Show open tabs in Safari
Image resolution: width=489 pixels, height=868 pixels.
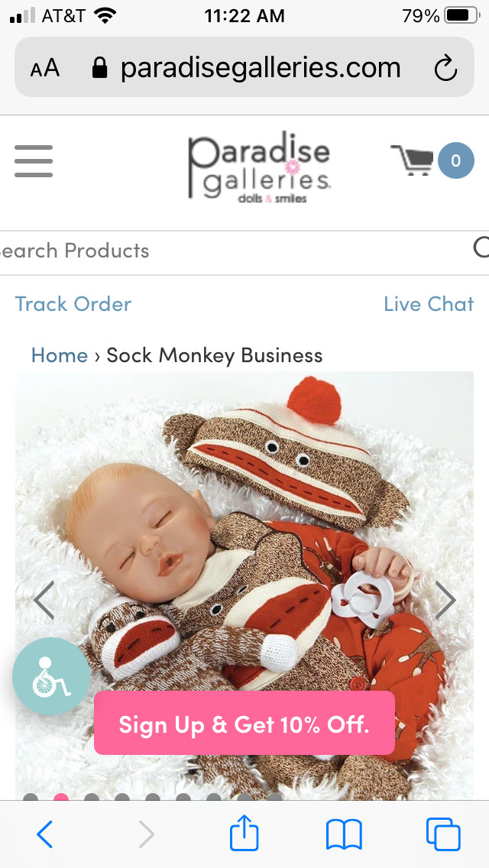point(443,834)
